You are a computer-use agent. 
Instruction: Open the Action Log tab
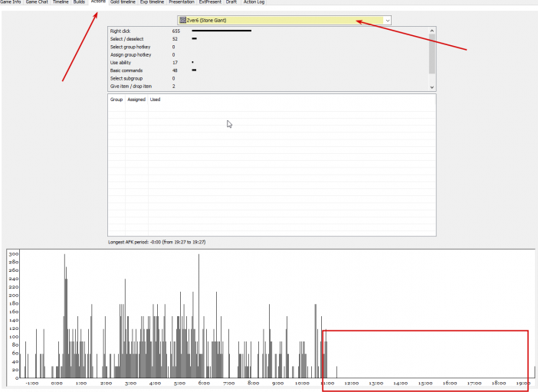pos(254,2)
